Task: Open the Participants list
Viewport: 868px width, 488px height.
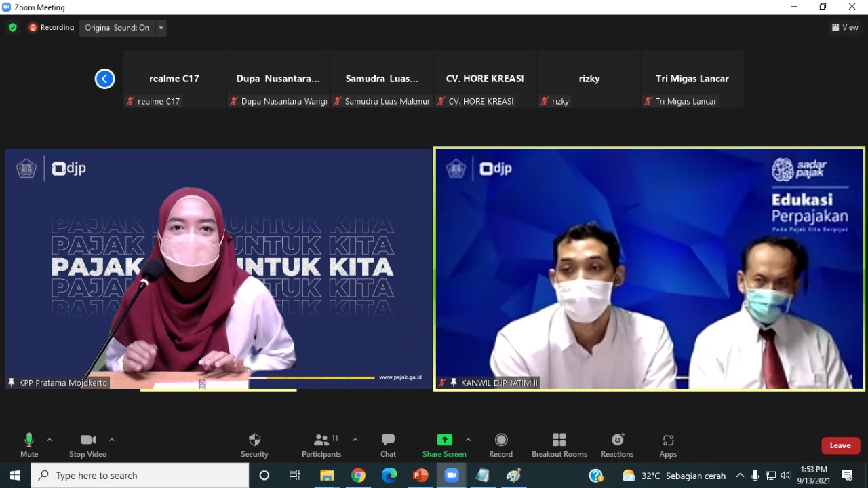Action: tap(321, 440)
